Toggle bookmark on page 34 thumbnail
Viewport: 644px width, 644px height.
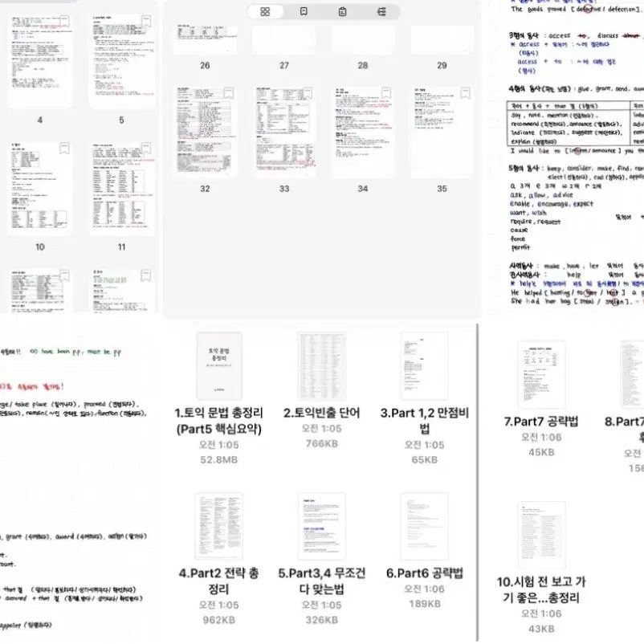click(x=386, y=93)
